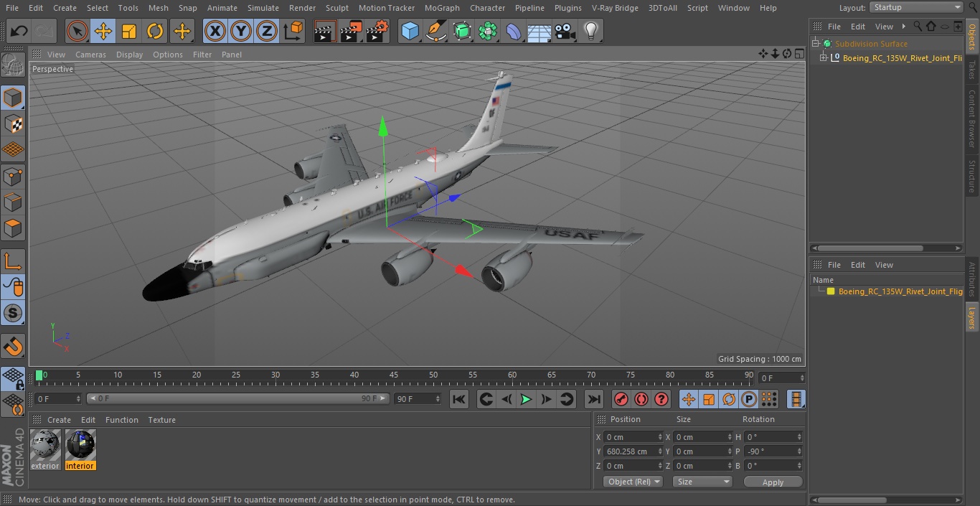Open the Array modeling objects icon

click(488, 31)
